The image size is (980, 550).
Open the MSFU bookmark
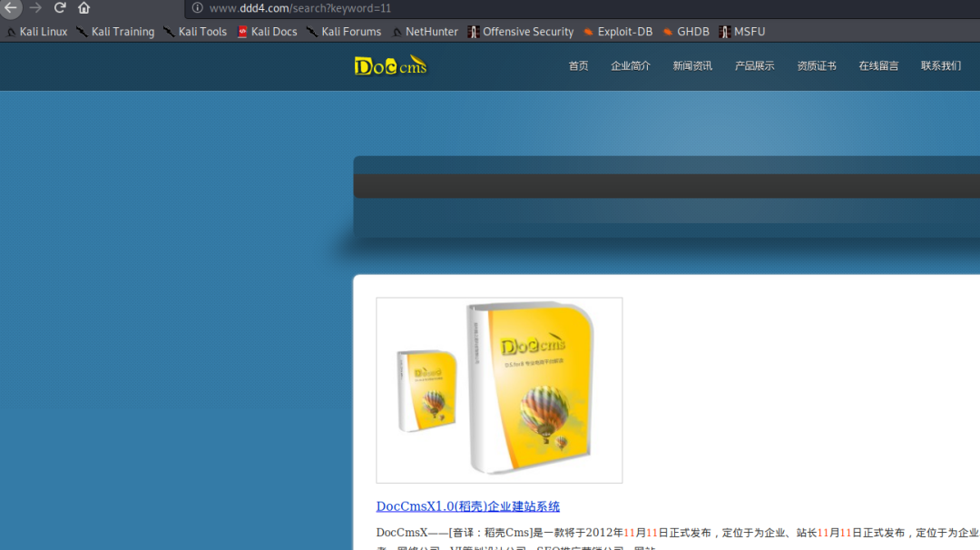click(x=742, y=32)
